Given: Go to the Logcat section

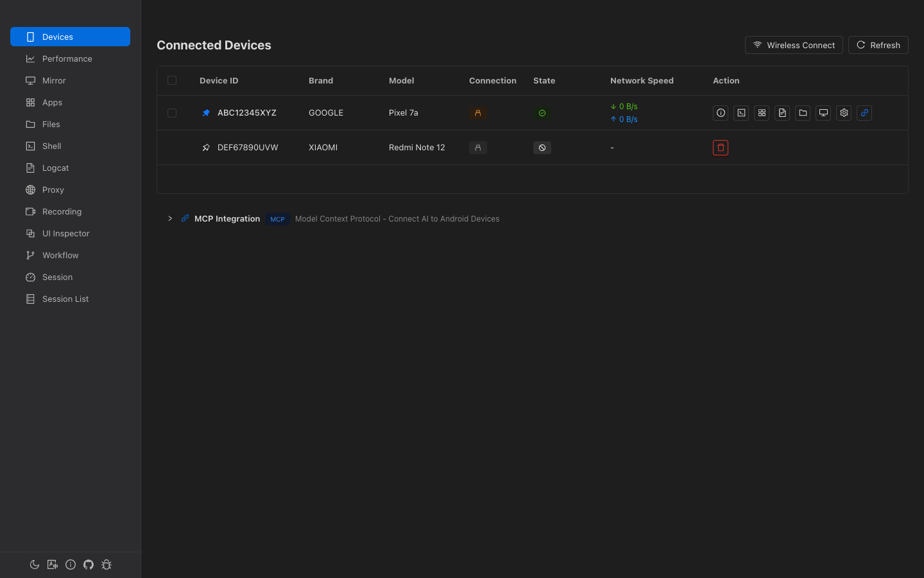Looking at the screenshot, I should coord(55,168).
